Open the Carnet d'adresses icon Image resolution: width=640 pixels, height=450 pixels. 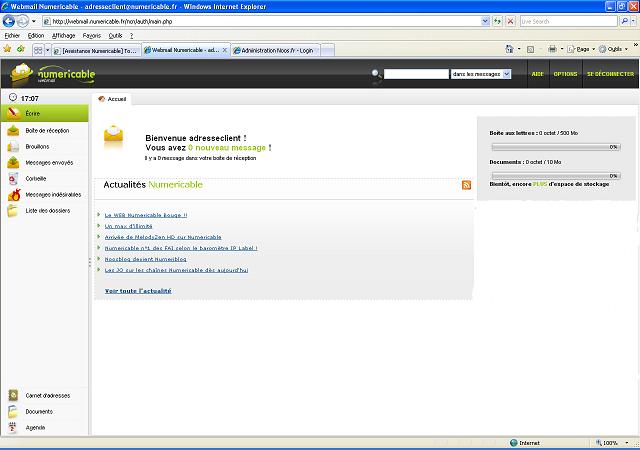click(x=13, y=395)
